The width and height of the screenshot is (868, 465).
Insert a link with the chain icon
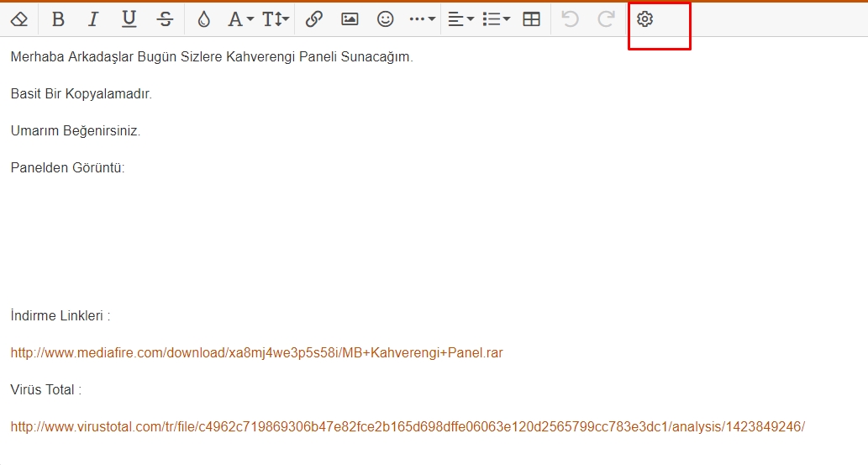314,19
